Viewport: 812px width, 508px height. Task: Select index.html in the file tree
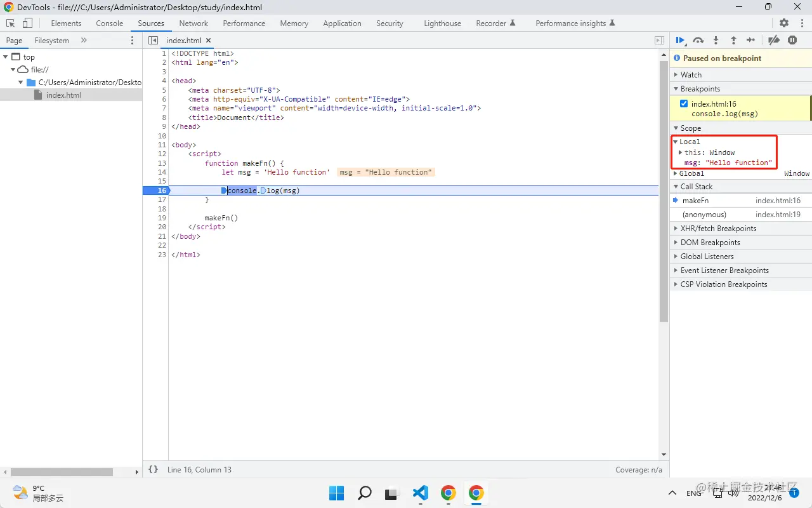71,95
